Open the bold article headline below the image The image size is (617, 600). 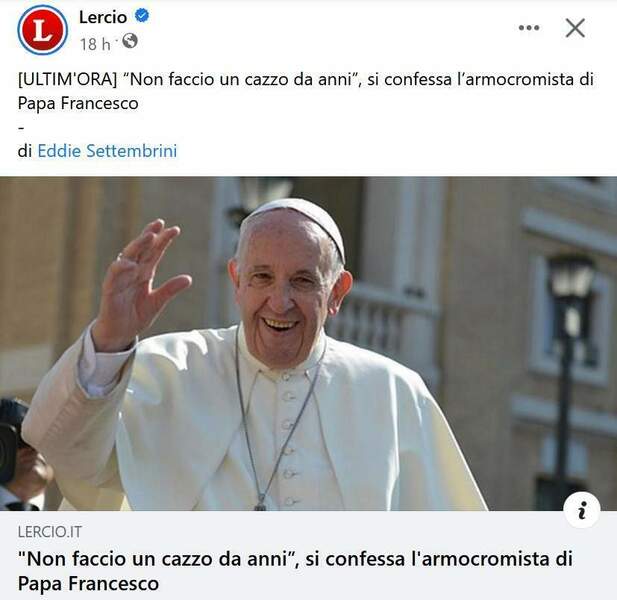[295, 570]
